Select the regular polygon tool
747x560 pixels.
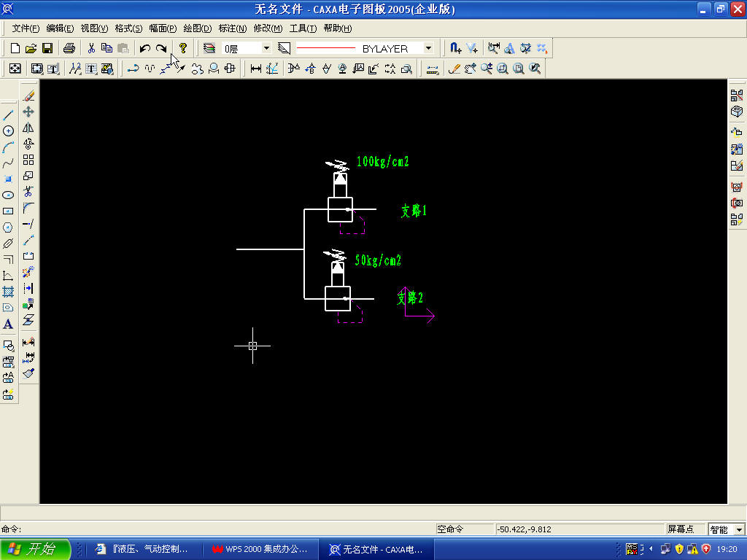pos(8,227)
